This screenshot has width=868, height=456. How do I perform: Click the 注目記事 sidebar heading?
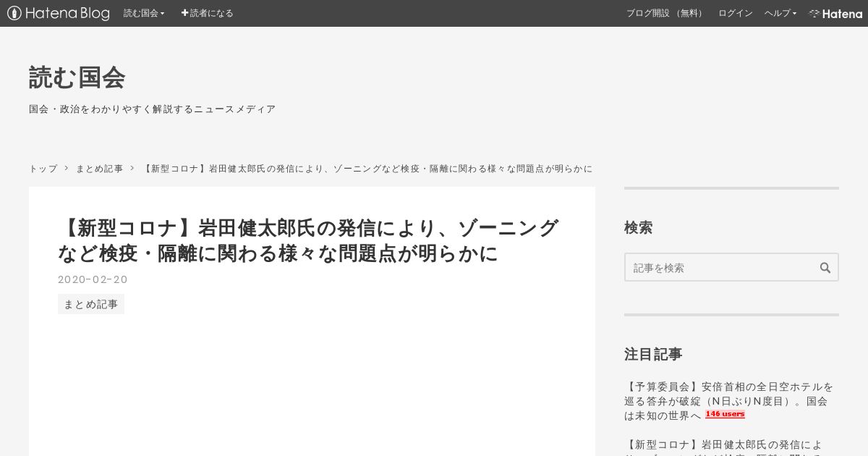coord(653,354)
